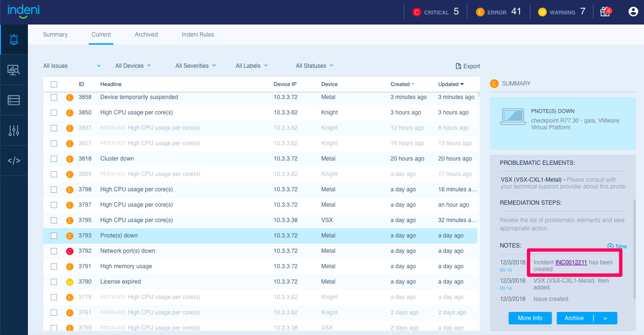
Task: Click the ID column header
Action: coord(81,84)
